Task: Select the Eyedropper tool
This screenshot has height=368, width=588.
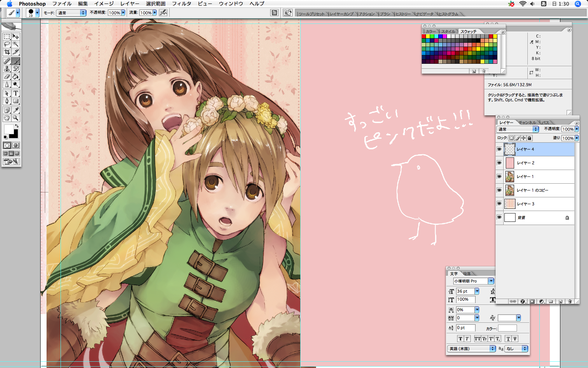Action: tap(16, 110)
